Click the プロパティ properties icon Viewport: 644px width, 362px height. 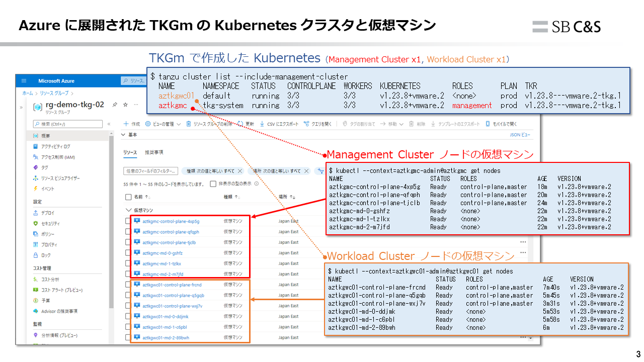(x=36, y=244)
